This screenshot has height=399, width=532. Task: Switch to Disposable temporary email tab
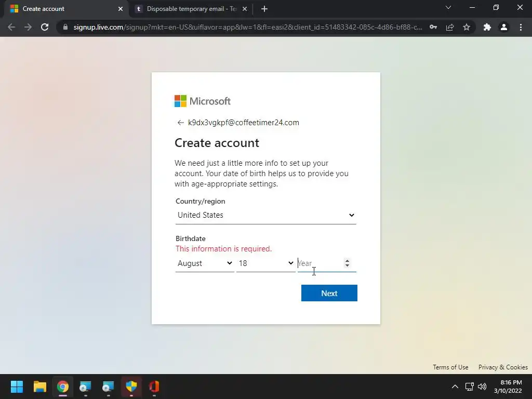(x=192, y=9)
